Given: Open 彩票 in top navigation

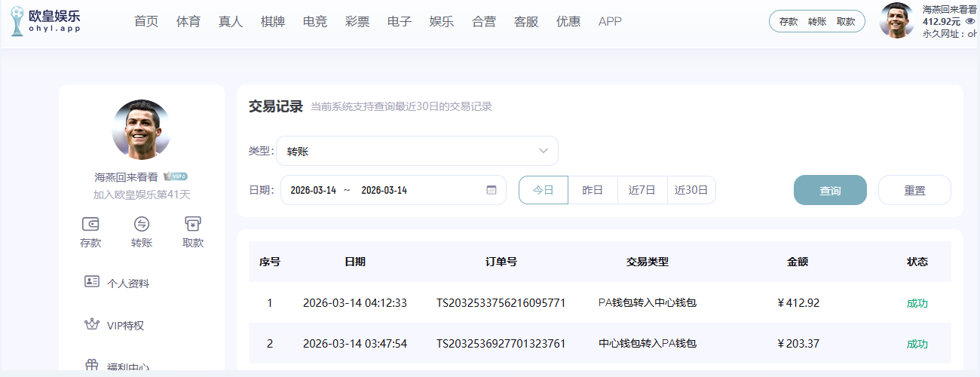Looking at the screenshot, I should pos(357,21).
